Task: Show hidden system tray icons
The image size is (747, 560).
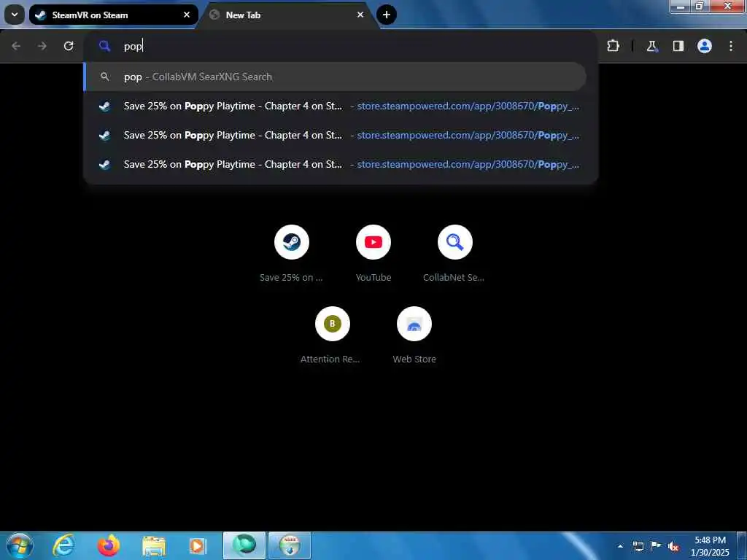Action: [x=620, y=546]
